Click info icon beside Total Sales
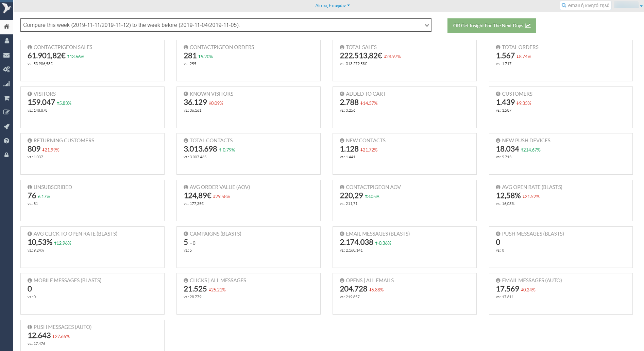 342,47
